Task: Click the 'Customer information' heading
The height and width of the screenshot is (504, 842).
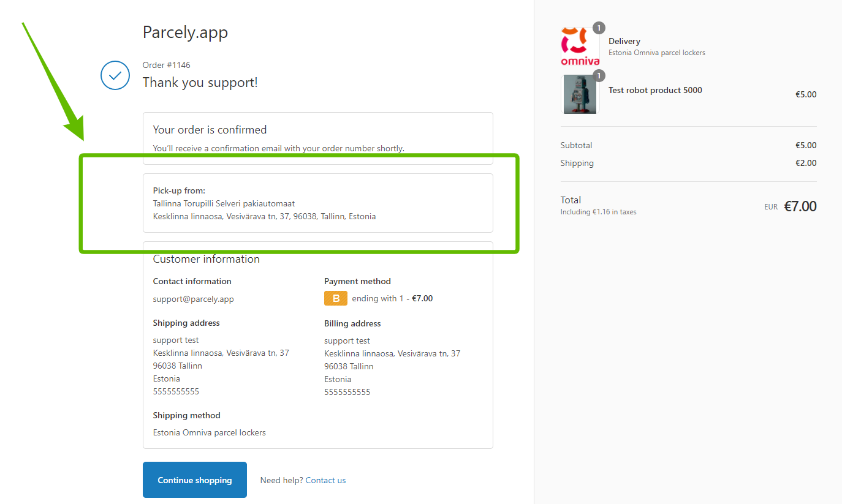Action: click(207, 259)
